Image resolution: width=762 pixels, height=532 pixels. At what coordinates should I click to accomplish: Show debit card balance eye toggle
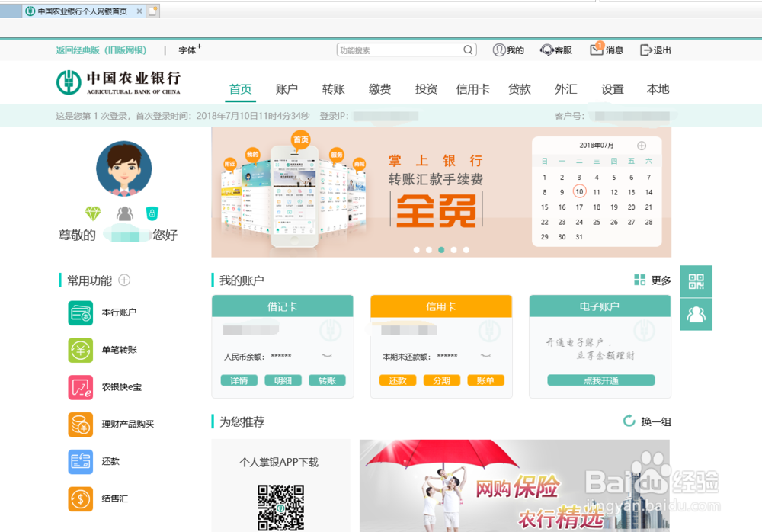(x=327, y=356)
